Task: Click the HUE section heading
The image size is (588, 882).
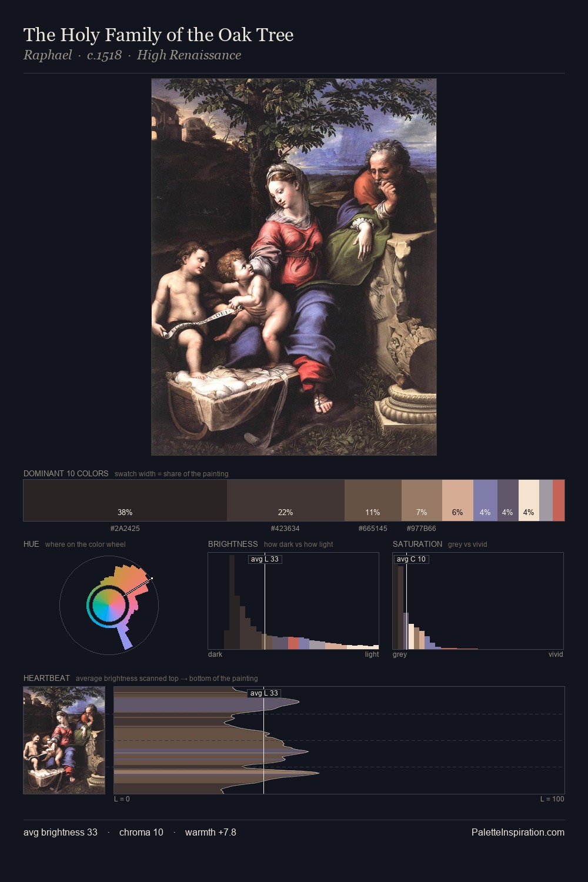Action: [31, 544]
